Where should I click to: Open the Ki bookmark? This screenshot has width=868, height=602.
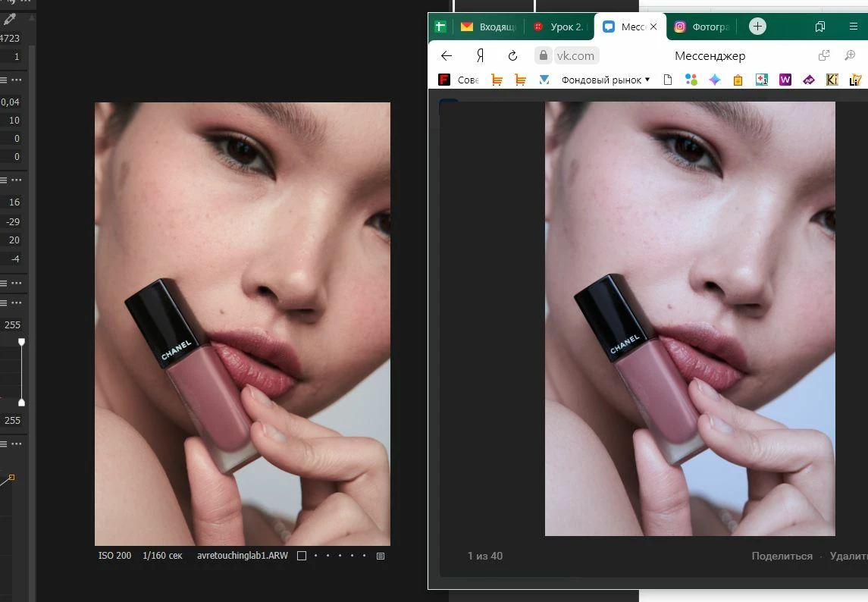coord(832,80)
